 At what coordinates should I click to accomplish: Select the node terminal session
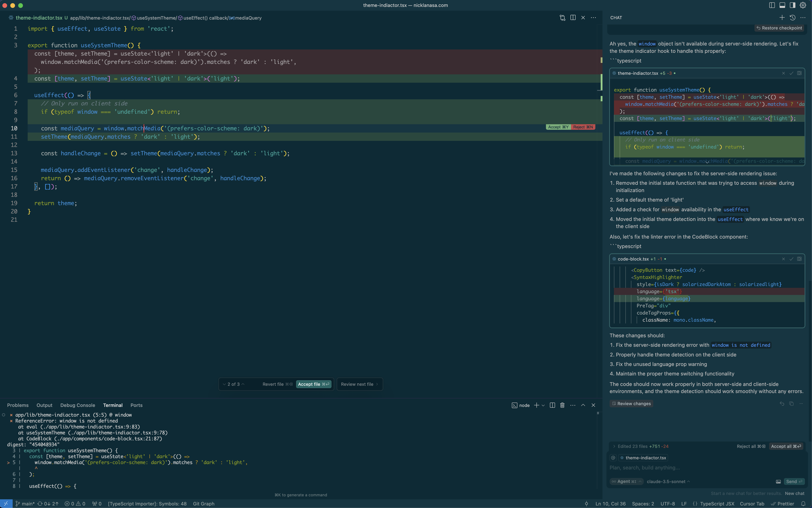coord(521,405)
